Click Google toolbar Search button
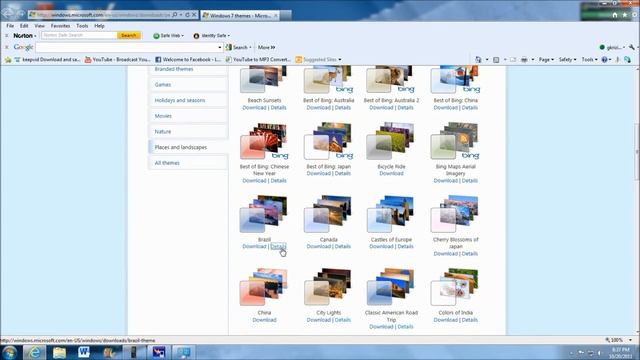 coord(239,47)
